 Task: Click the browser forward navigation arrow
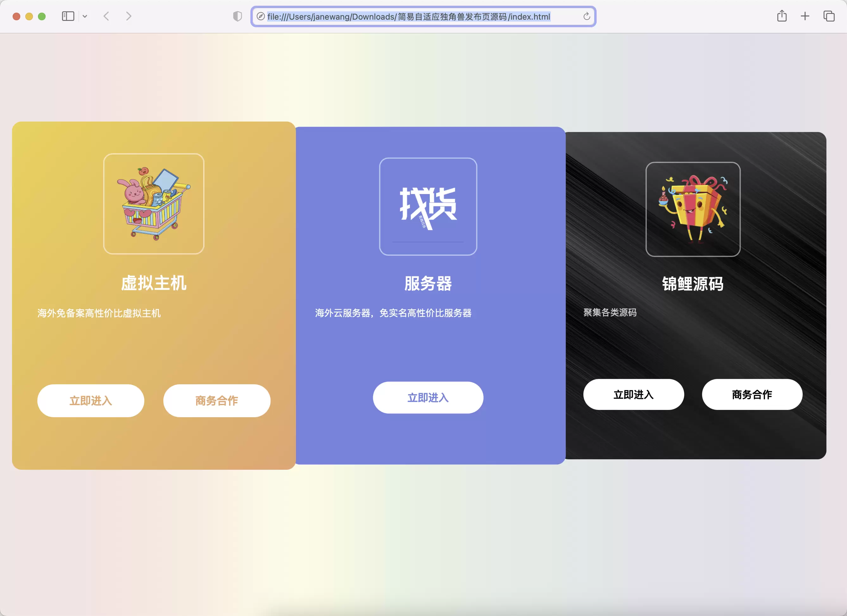coord(129,16)
